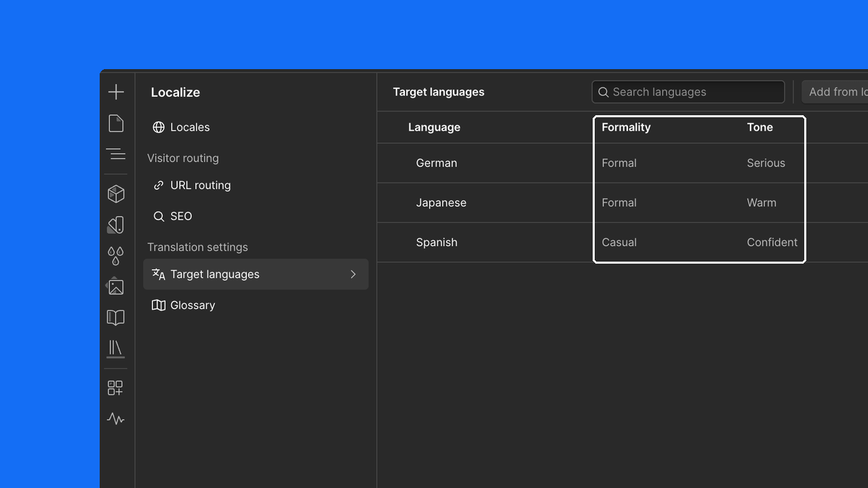The height and width of the screenshot is (488, 868).
Task: Focus the Search languages field
Action: point(688,92)
